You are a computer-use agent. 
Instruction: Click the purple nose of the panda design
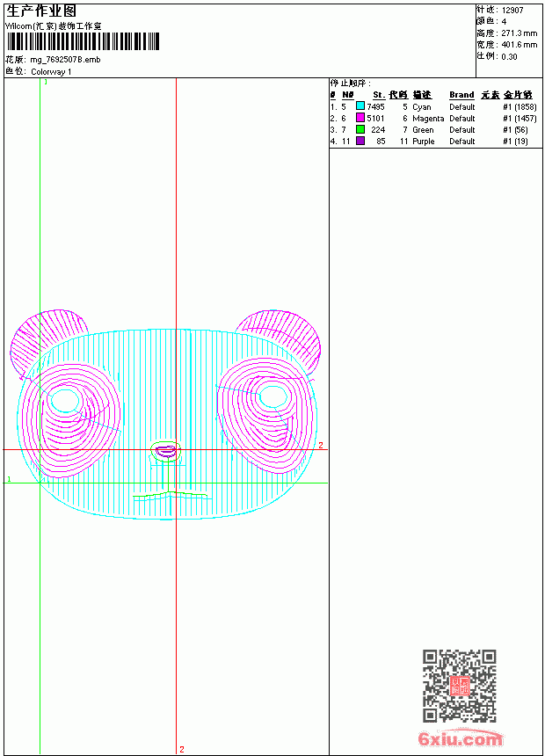tap(165, 451)
